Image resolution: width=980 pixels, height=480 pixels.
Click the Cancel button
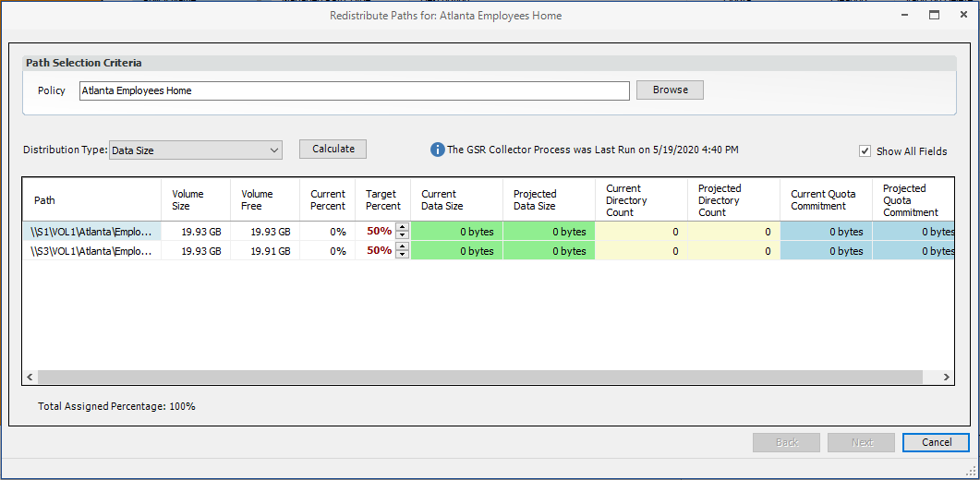tap(937, 442)
